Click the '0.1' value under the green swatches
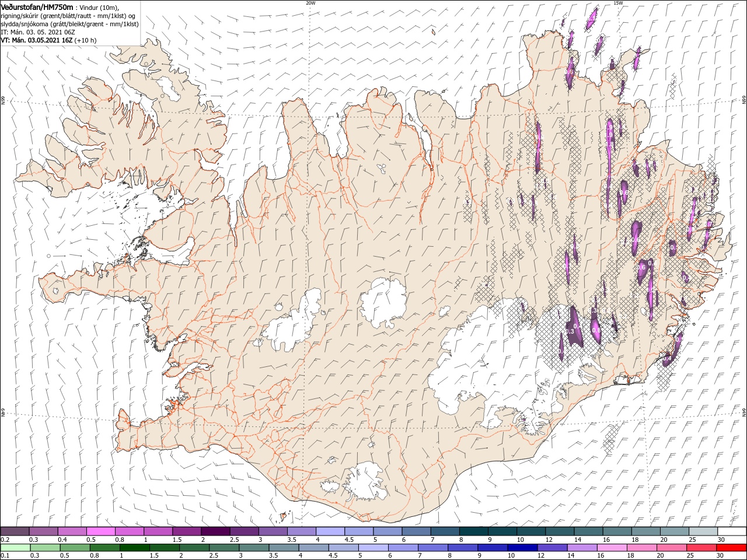This screenshot has width=747, height=560. (x=5, y=556)
